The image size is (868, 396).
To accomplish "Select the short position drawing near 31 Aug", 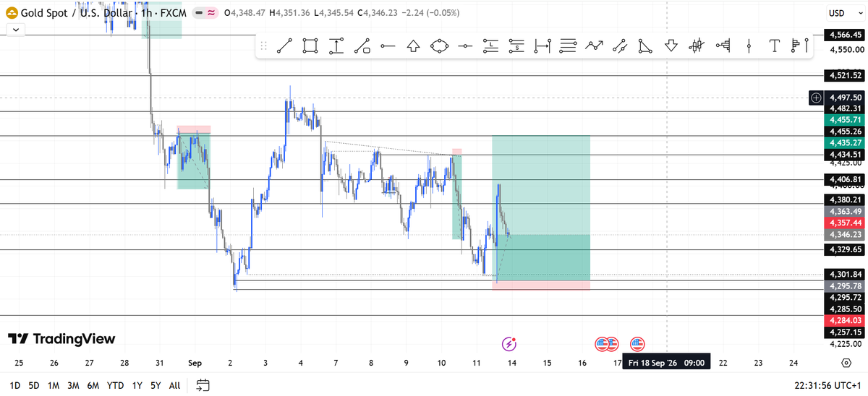I will pos(194,158).
